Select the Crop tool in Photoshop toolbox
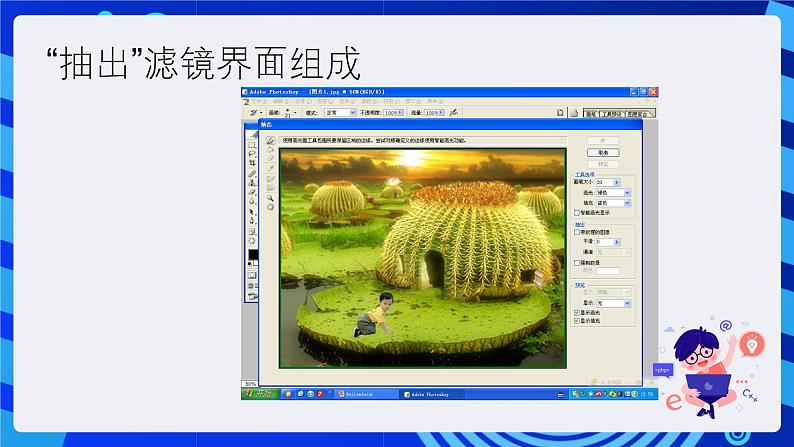Viewport: 794px width, 447px height. coord(252,163)
